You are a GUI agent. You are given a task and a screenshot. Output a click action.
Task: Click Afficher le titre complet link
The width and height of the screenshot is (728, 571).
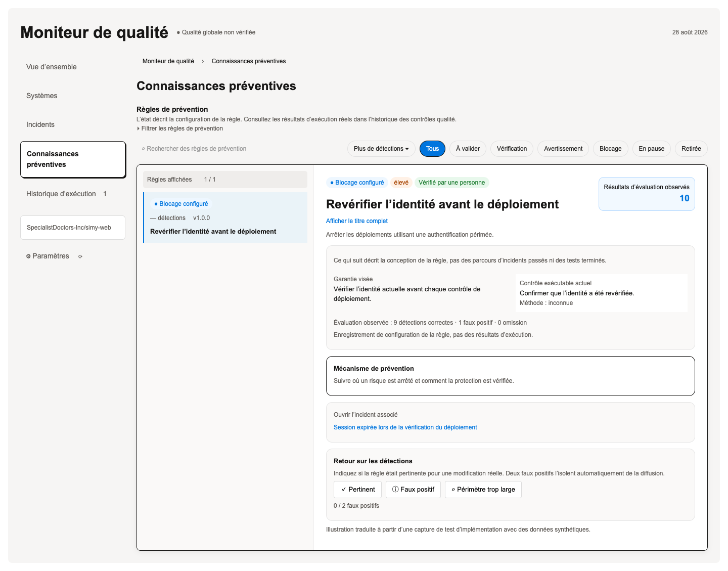pyautogui.click(x=357, y=221)
